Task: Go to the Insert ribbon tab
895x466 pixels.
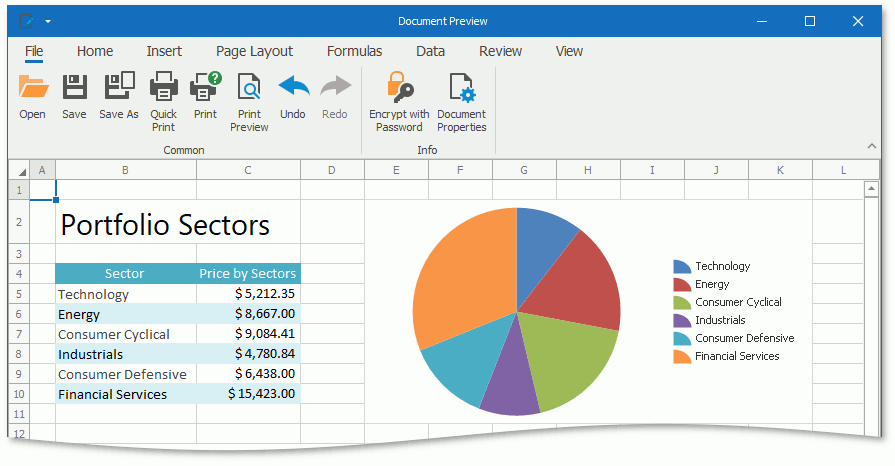Action: click(x=164, y=51)
